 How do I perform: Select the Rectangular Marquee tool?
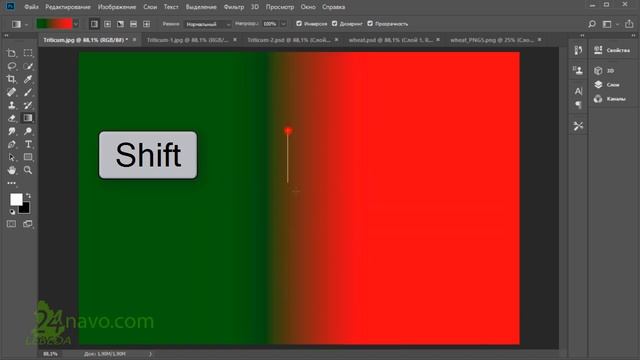pos(28,53)
